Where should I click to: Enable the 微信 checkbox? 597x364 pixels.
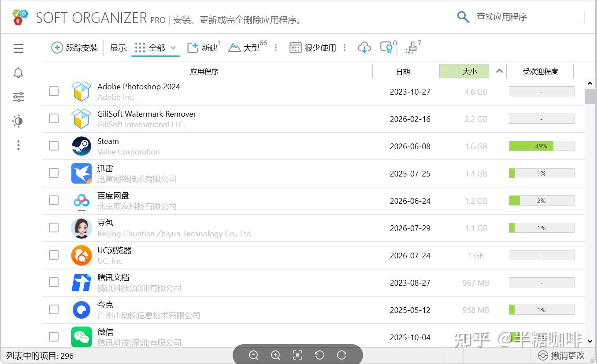pyautogui.click(x=54, y=337)
